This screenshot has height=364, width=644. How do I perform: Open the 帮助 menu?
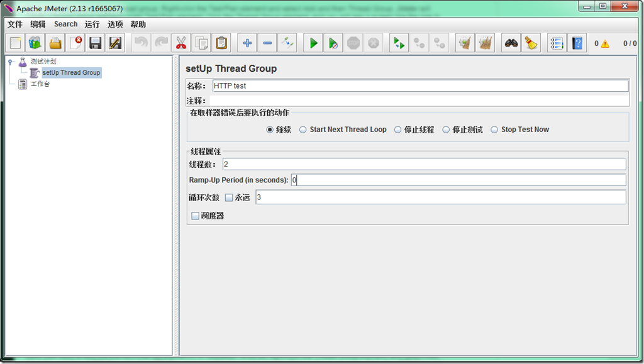pyautogui.click(x=138, y=25)
